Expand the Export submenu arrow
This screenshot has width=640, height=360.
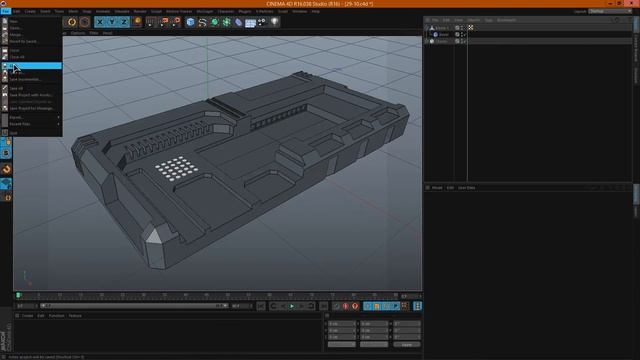58,117
